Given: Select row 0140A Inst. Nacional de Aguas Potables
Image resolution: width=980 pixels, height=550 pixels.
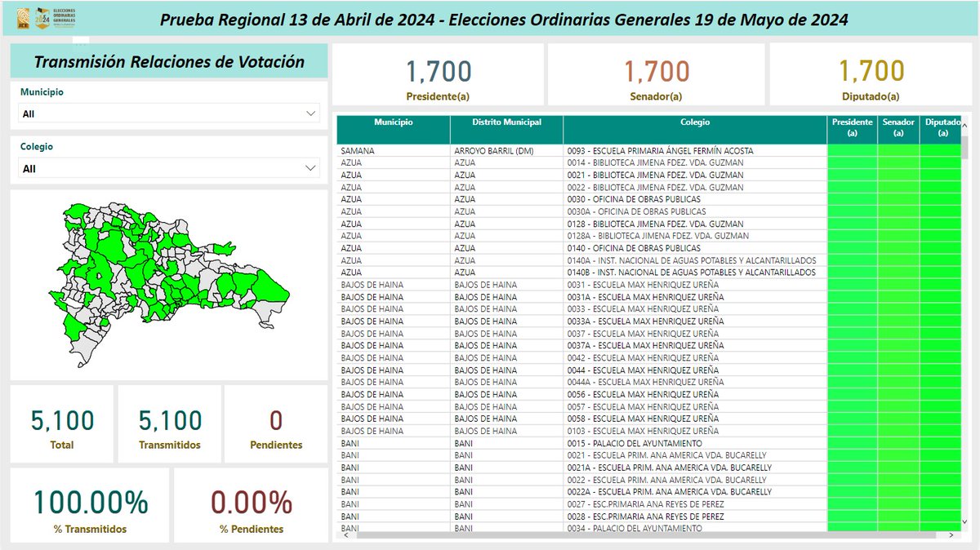Looking at the screenshot, I should tap(649, 260).
